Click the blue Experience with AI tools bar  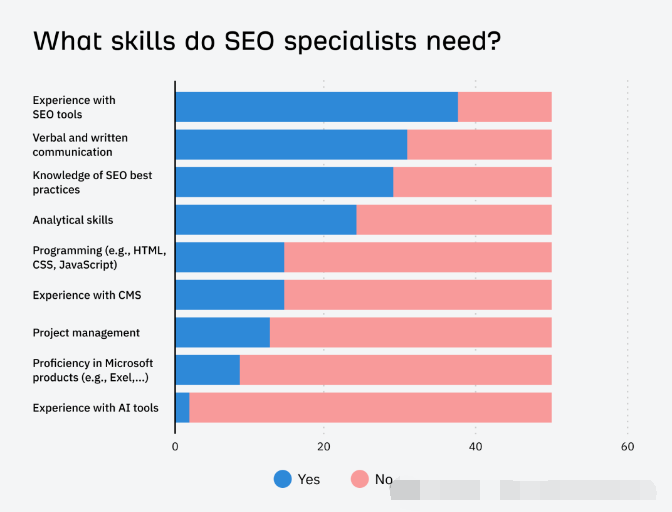(182, 408)
